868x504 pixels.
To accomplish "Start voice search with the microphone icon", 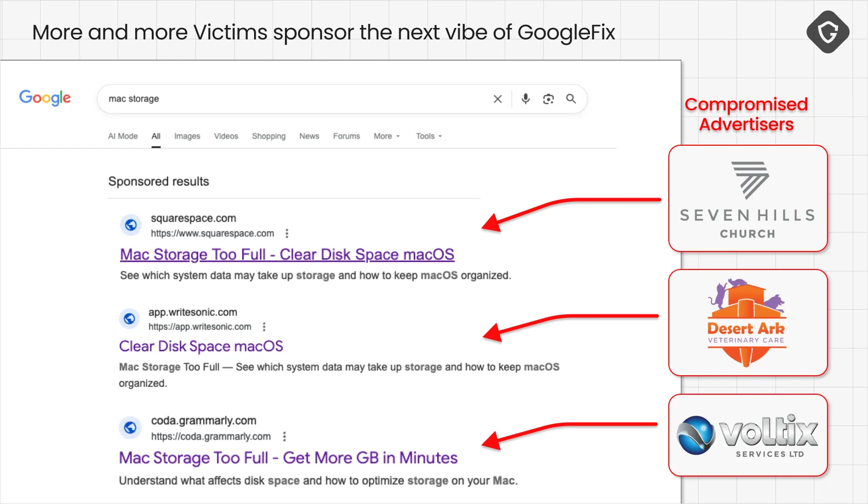I will click(526, 99).
